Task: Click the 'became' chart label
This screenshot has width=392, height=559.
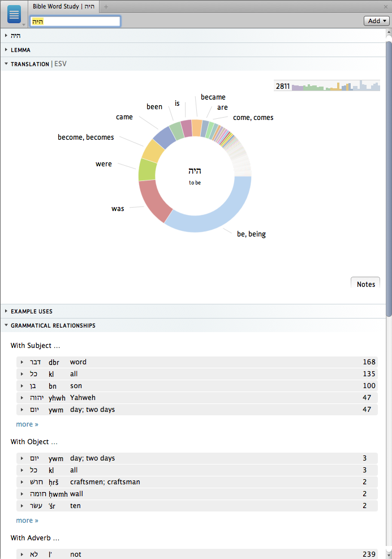Action: (x=213, y=97)
